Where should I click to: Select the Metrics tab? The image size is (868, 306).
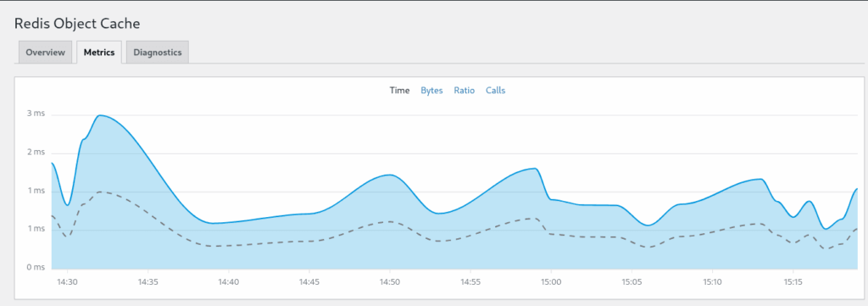point(99,53)
